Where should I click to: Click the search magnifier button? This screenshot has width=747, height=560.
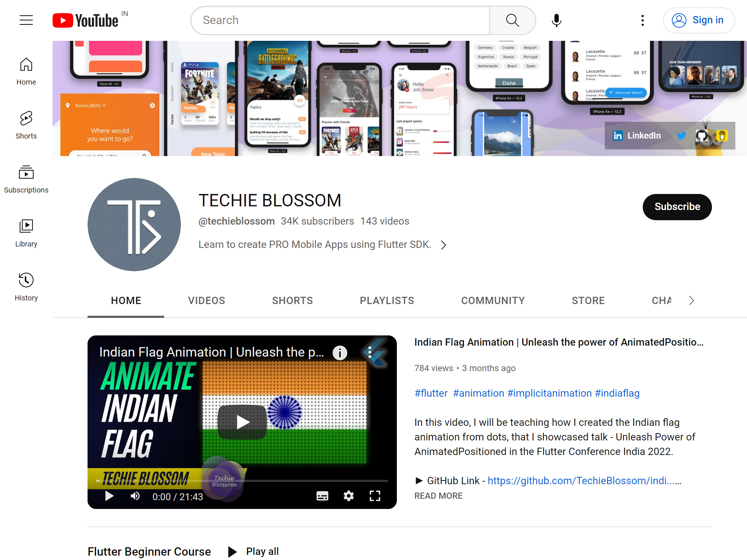[512, 20]
